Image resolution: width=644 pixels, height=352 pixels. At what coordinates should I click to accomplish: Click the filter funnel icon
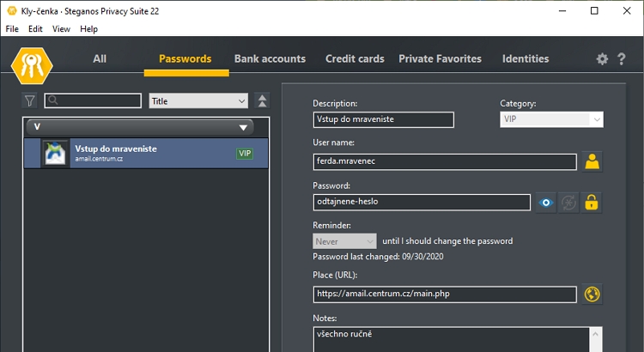pos(30,100)
